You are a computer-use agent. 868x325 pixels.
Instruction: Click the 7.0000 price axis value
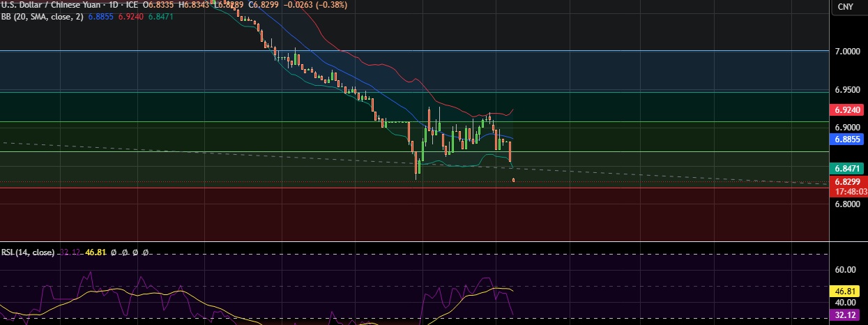tap(848, 52)
